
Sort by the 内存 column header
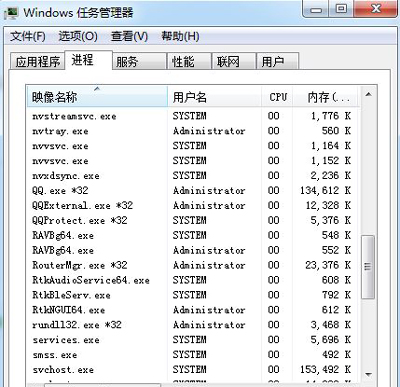click(x=326, y=97)
